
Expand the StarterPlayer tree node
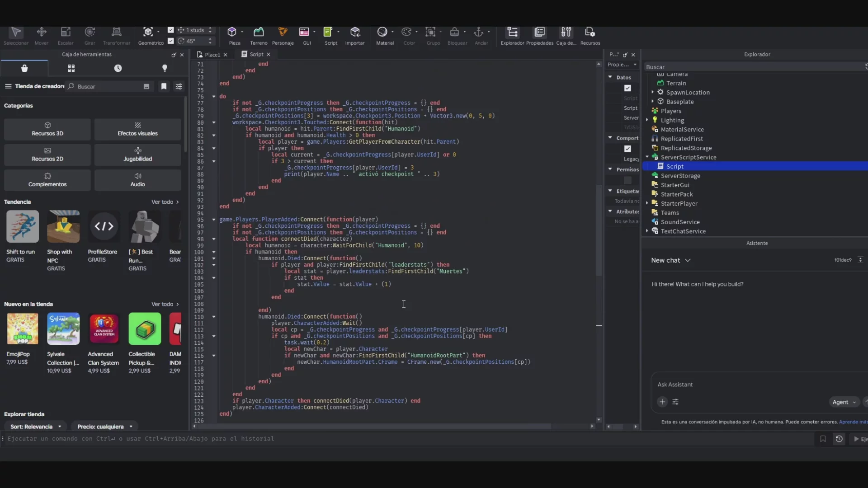coord(647,203)
